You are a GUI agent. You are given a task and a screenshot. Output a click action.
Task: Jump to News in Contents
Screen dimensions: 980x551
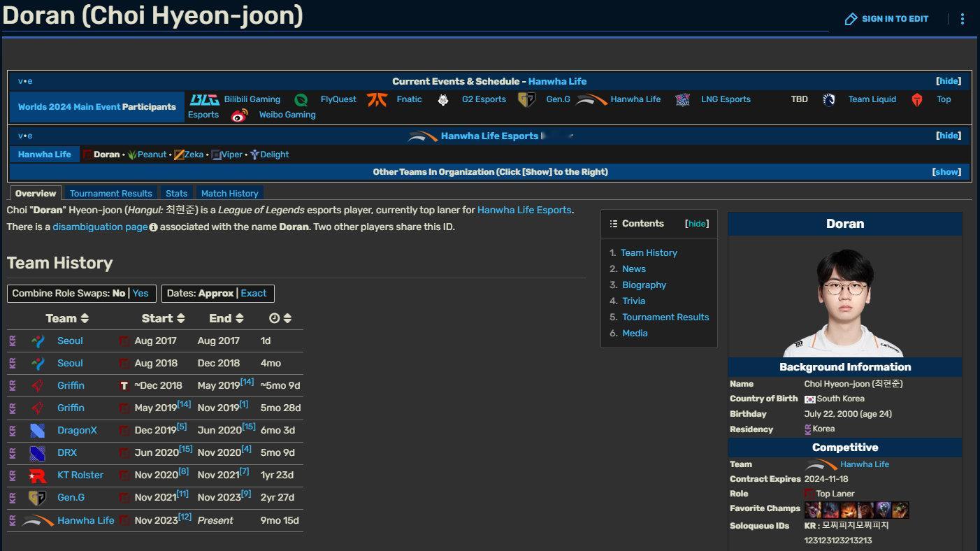coord(634,269)
